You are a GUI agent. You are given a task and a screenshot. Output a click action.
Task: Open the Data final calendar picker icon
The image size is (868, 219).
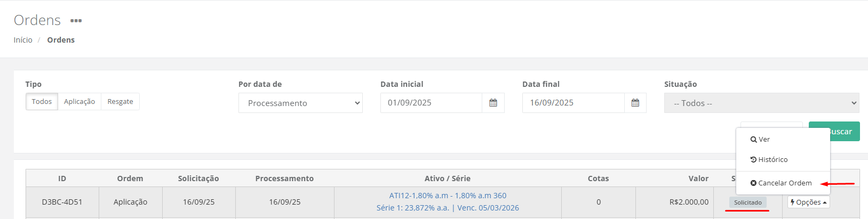coord(635,103)
